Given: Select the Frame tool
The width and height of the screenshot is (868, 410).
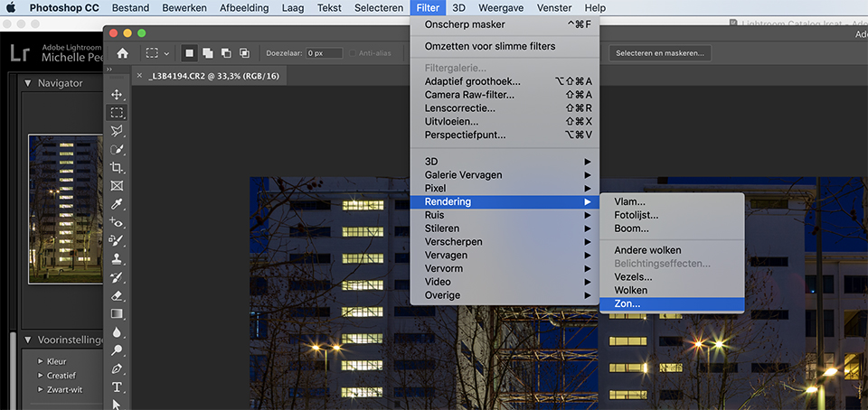Looking at the screenshot, I should [x=117, y=186].
